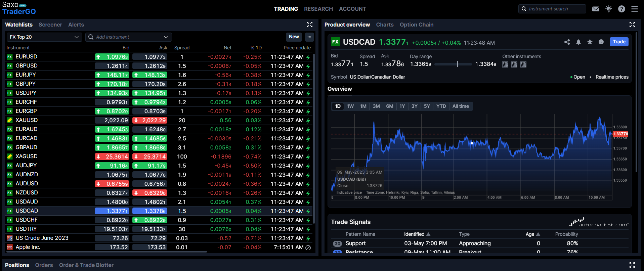Open the hamburger main menu
Viewport: 644px width, 271px height.
click(635, 9)
